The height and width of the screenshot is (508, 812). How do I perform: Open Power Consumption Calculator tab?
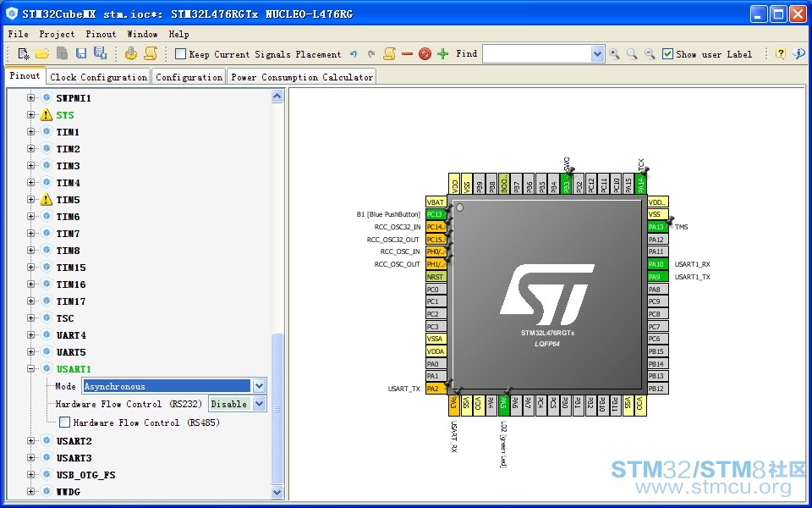302,77
